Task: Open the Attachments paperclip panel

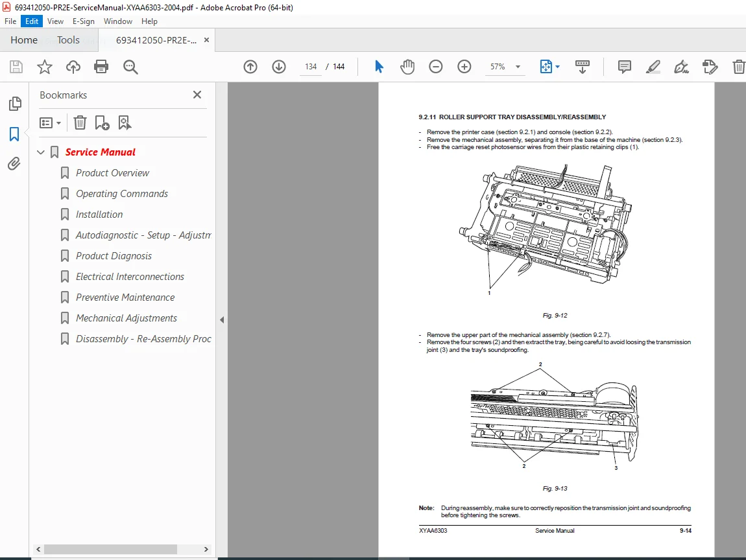Action: 14,164
